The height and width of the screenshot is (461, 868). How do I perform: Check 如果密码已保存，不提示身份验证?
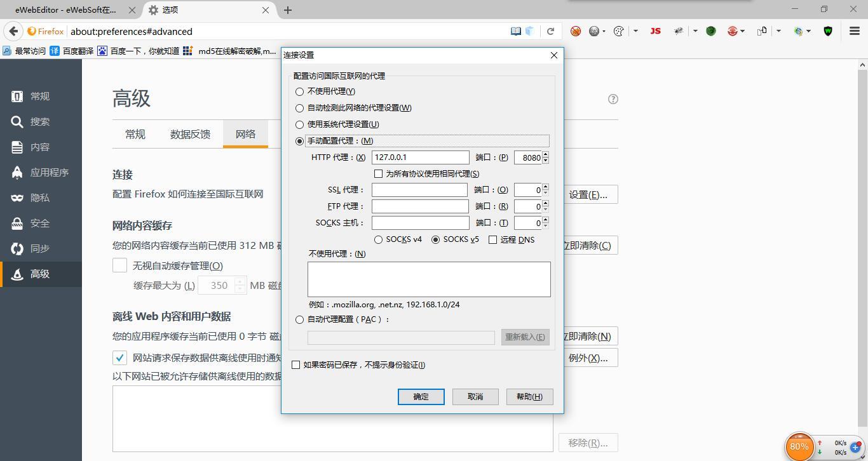296,364
